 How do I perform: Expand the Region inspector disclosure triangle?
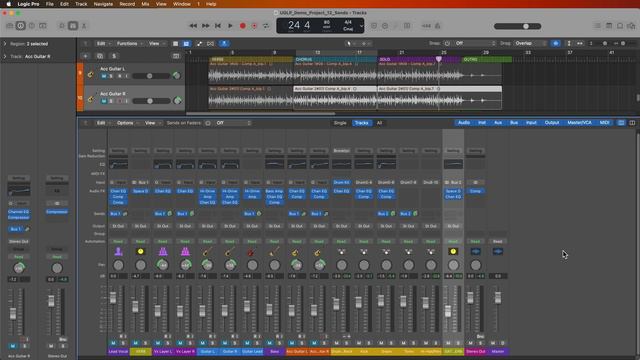pyautogui.click(x=5, y=44)
